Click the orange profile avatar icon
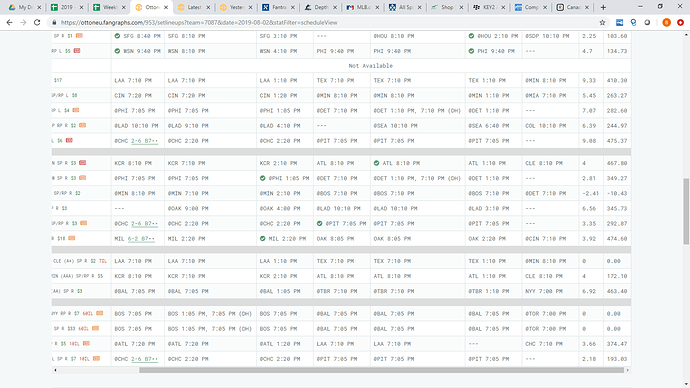This screenshot has width=690, height=388. click(666, 22)
